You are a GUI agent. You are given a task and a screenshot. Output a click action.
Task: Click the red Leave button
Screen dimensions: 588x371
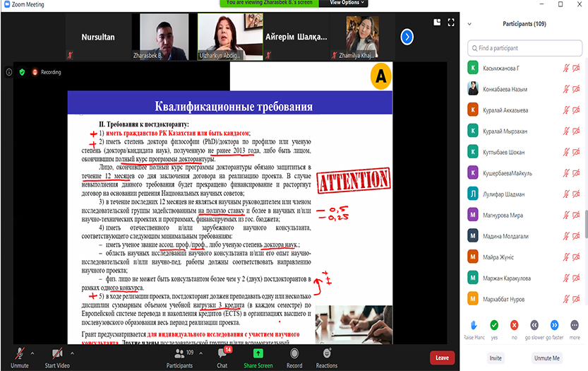442,358
